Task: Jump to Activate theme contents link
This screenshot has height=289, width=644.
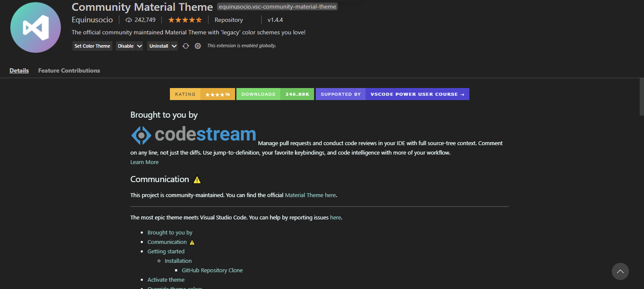Action: pos(166,280)
